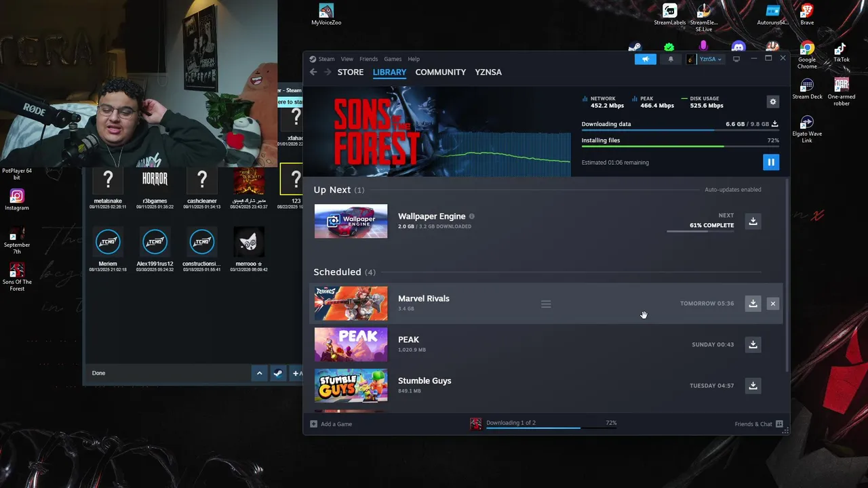
Task: Click the PEAK game thumbnail
Action: tap(351, 344)
